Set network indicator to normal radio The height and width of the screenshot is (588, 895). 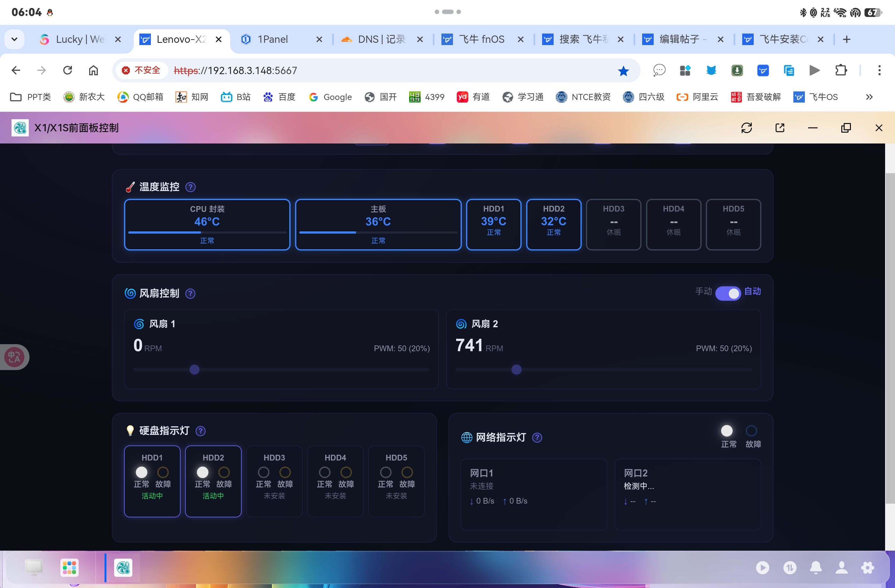(727, 430)
